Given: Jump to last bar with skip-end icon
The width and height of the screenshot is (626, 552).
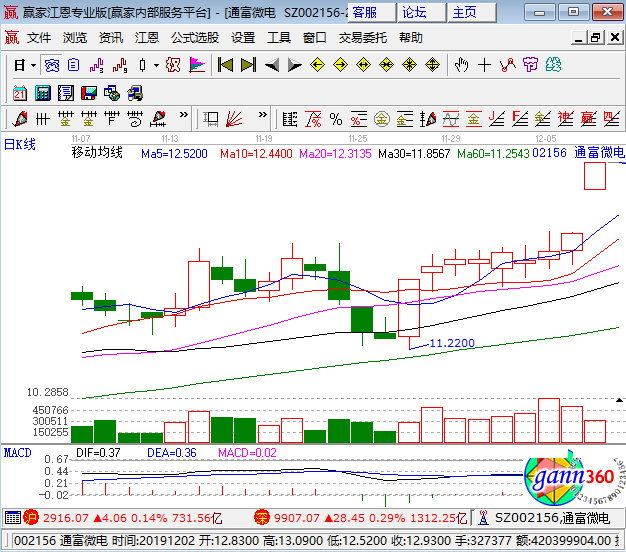Looking at the screenshot, I should [248, 65].
